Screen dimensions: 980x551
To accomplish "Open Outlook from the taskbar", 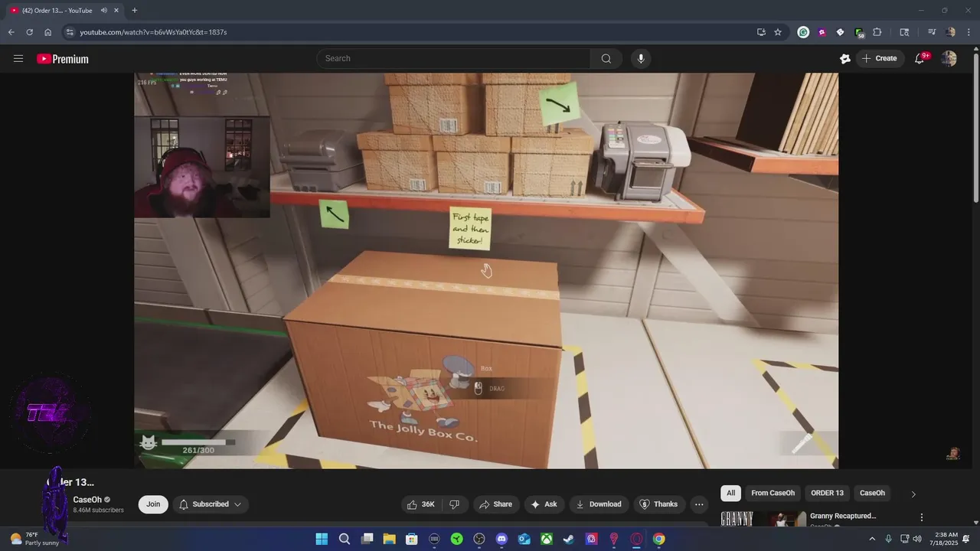I will coord(524,539).
